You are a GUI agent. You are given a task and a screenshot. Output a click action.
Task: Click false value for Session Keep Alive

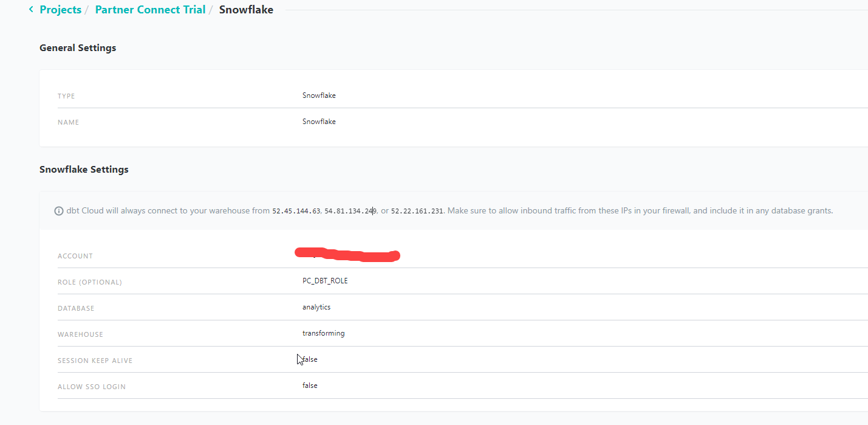pyautogui.click(x=310, y=359)
